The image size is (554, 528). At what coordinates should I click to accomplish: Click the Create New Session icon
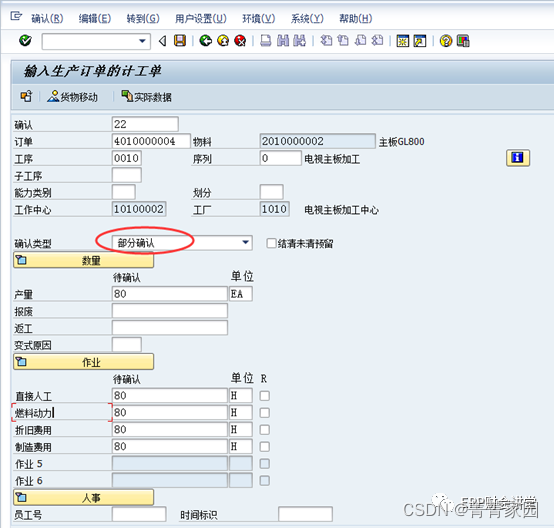click(x=402, y=41)
